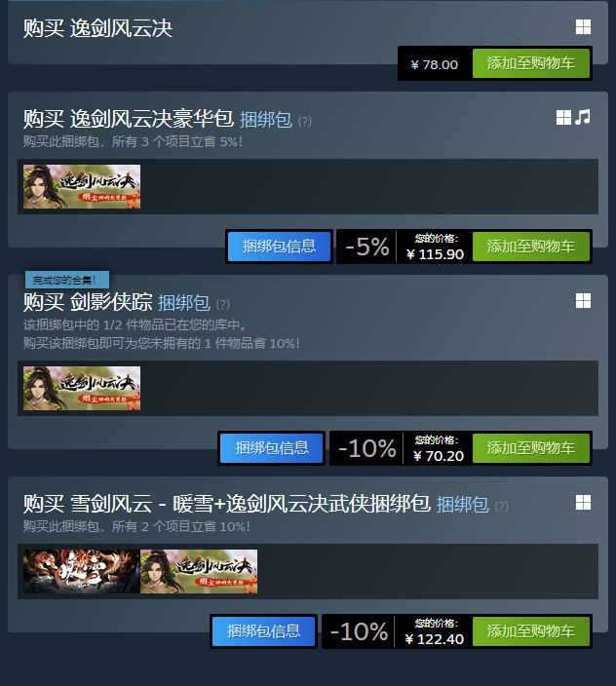The height and width of the screenshot is (686, 616).
Task: Add 雪剑风云 bundle ¥122.40 to cart
Action: pyautogui.click(x=531, y=631)
